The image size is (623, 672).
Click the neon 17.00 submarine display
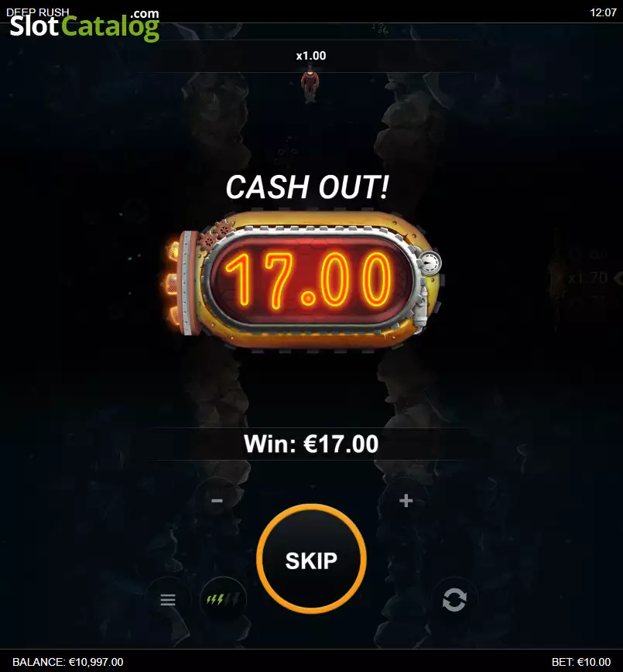pos(309,279)
